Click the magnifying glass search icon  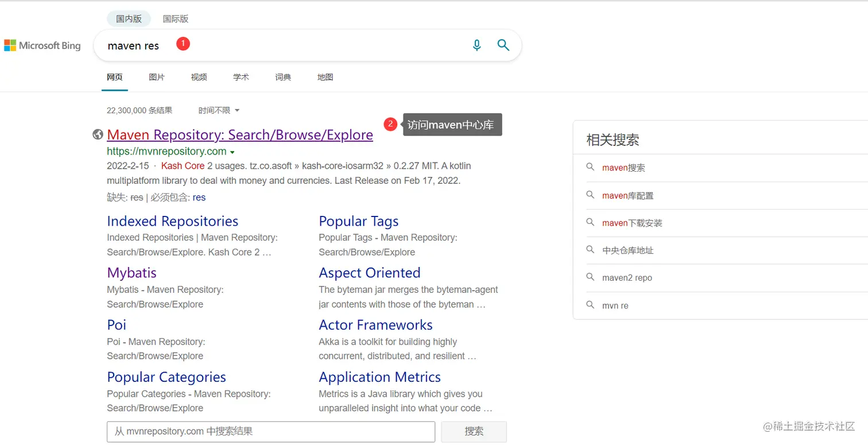pos(503,45)
